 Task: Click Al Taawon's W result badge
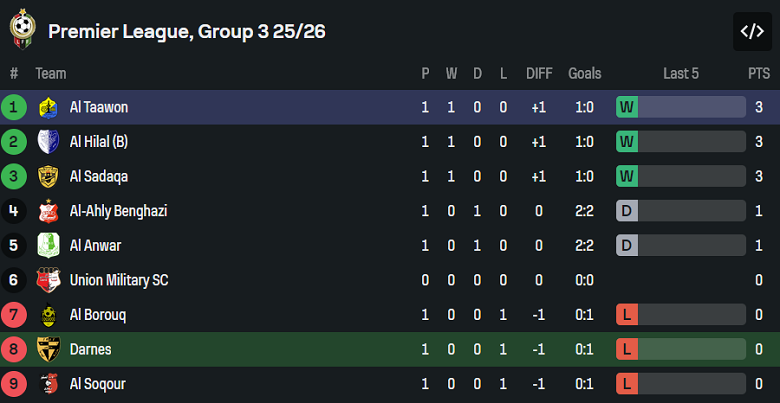coord(627,107)
